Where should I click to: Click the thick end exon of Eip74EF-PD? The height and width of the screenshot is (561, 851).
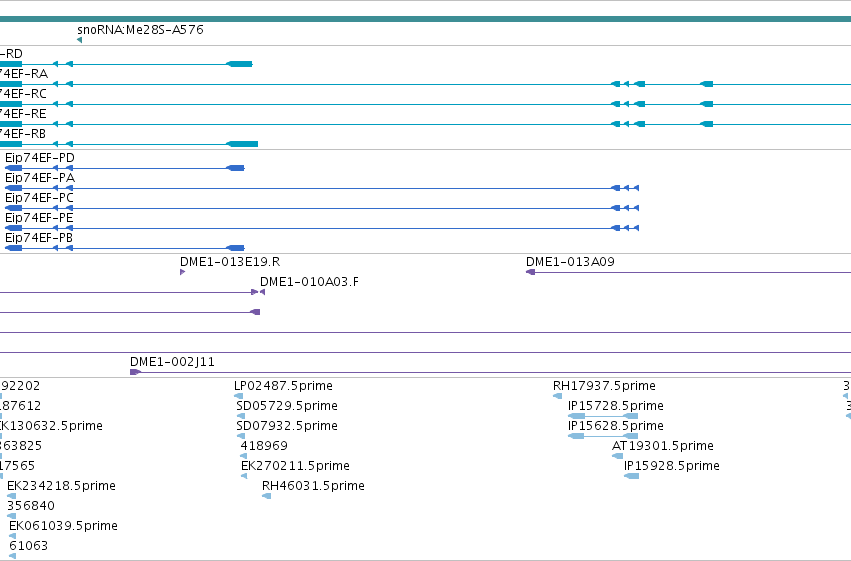[x=236, y=168]
